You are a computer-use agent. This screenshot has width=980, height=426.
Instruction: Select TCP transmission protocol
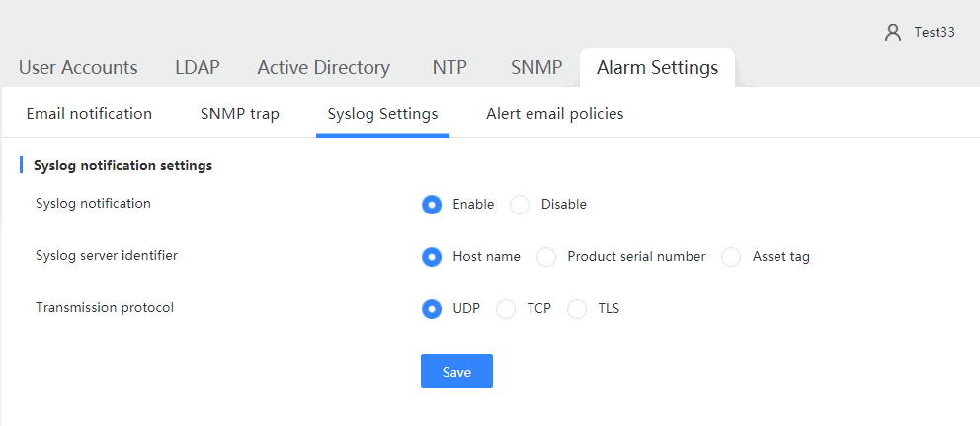coord(506,309)
